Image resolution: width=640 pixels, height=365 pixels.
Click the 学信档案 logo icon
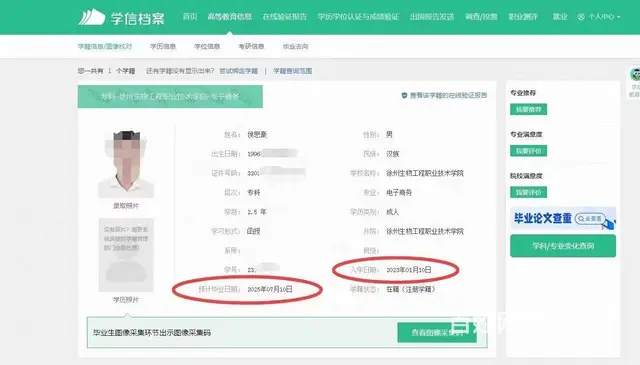[x=91, y=17]
